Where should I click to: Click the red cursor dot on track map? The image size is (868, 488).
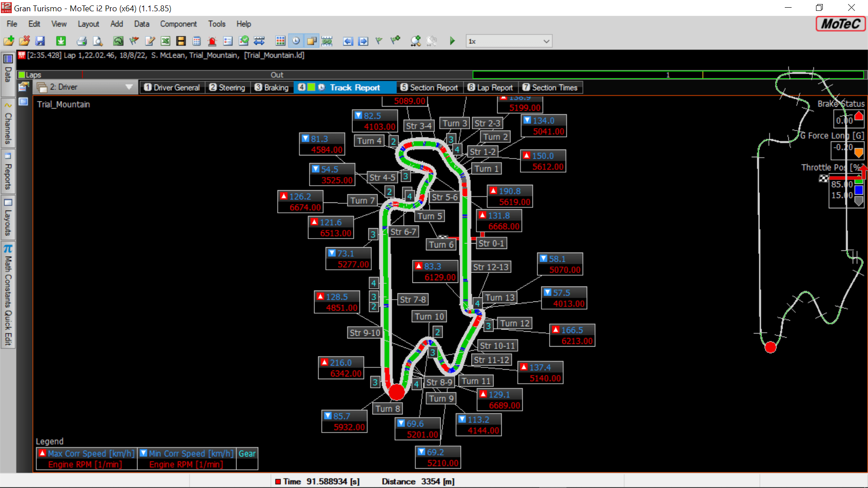(396, 392)
